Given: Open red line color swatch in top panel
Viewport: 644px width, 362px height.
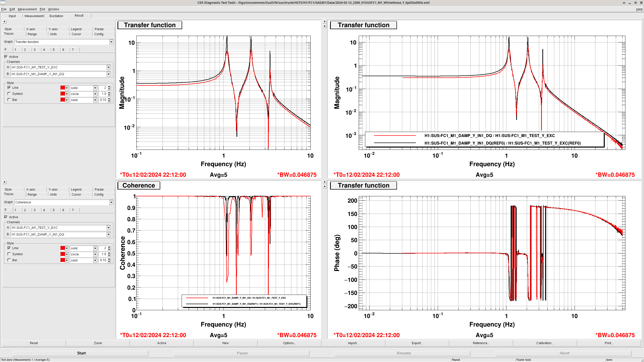Looking at the screenshot, I should [63, 88].
